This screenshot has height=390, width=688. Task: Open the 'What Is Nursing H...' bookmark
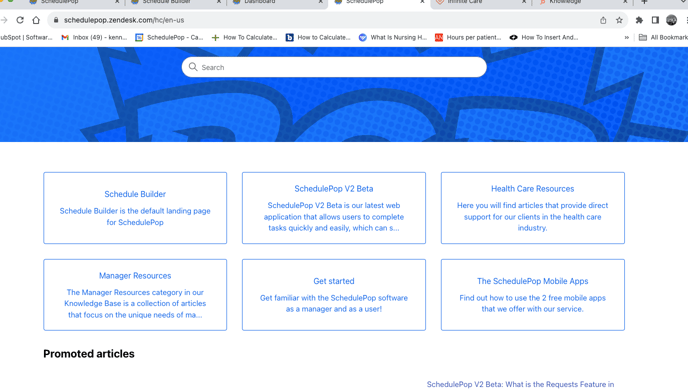(x=393, y=38)
